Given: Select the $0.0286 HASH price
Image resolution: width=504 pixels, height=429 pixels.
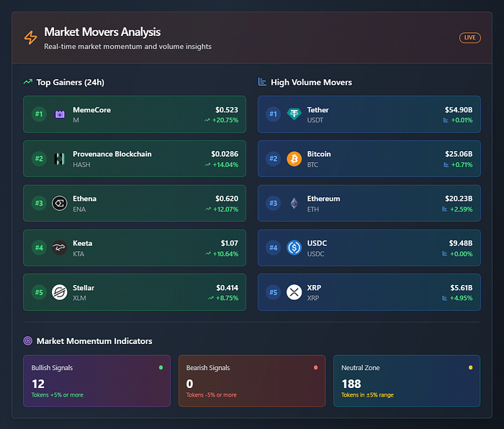Looking at the screenshot, I should 225,154.
